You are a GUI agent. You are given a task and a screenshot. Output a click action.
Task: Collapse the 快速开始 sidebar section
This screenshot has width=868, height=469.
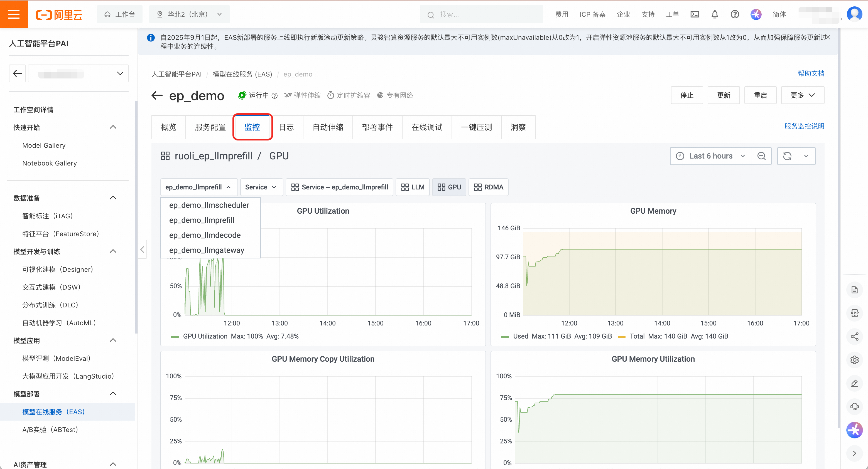pyautogui.click(x=113, y=127)
